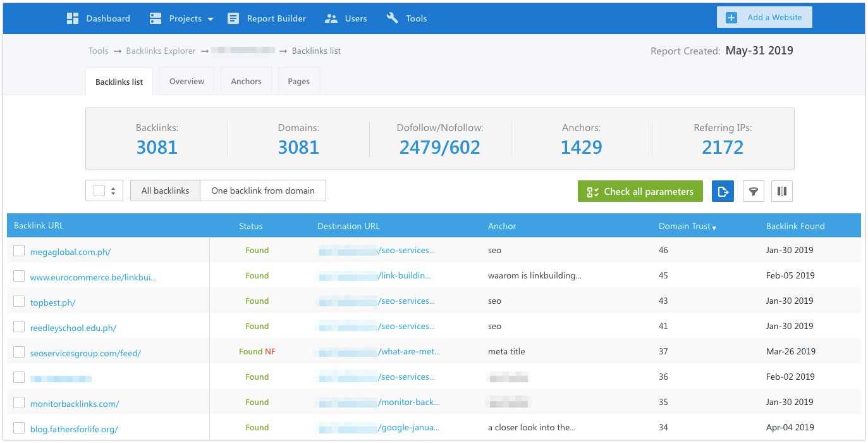Select One backlink from domain filter
This screenshot has height=443, width=868.
(x=262, y=190)
